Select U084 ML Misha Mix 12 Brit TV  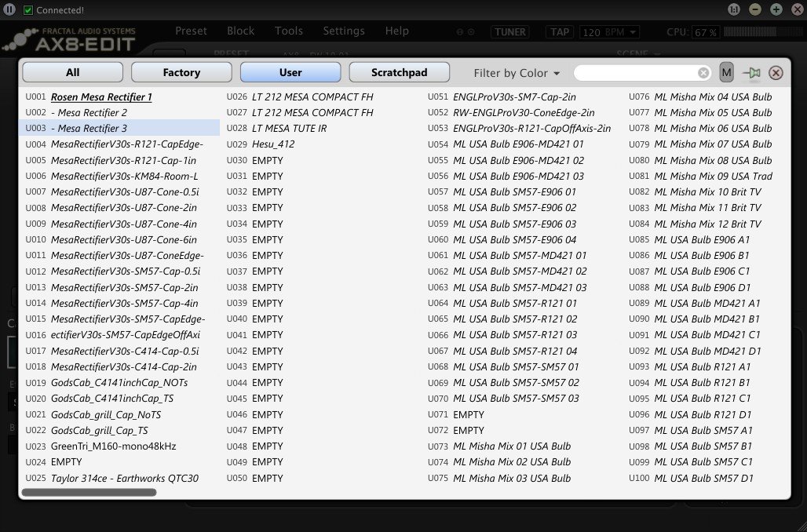click(x=707, y=224)
